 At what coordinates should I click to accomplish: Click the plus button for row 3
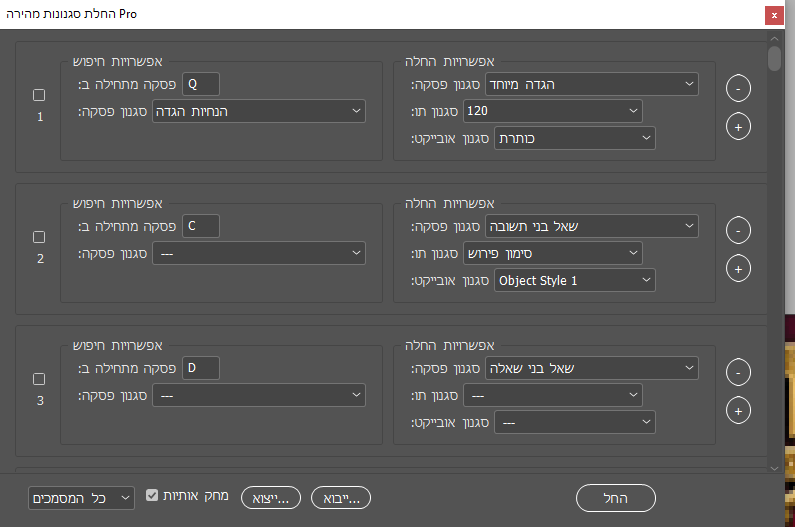coord(738,411)
